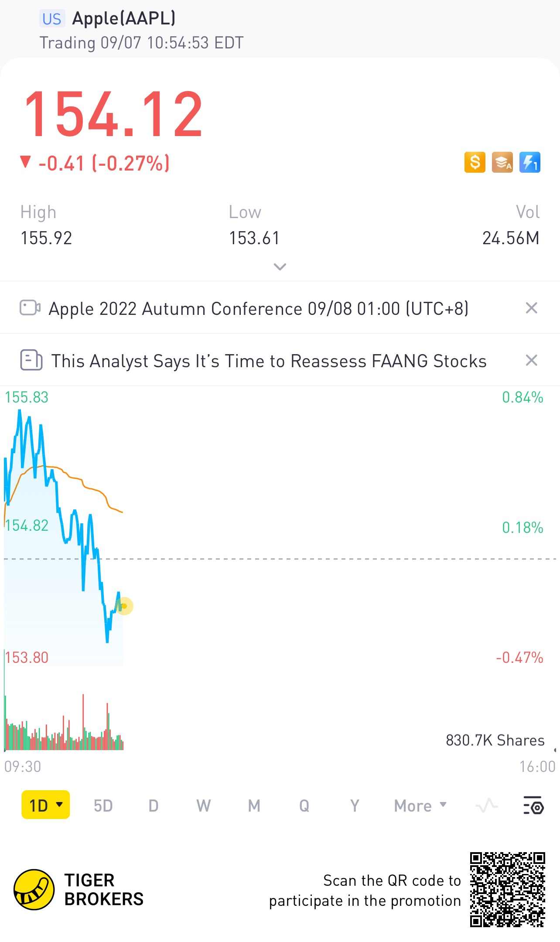Open the Apple 2022 Autumn Conference link
Screen dimensions: 560x942
(258, 309)
